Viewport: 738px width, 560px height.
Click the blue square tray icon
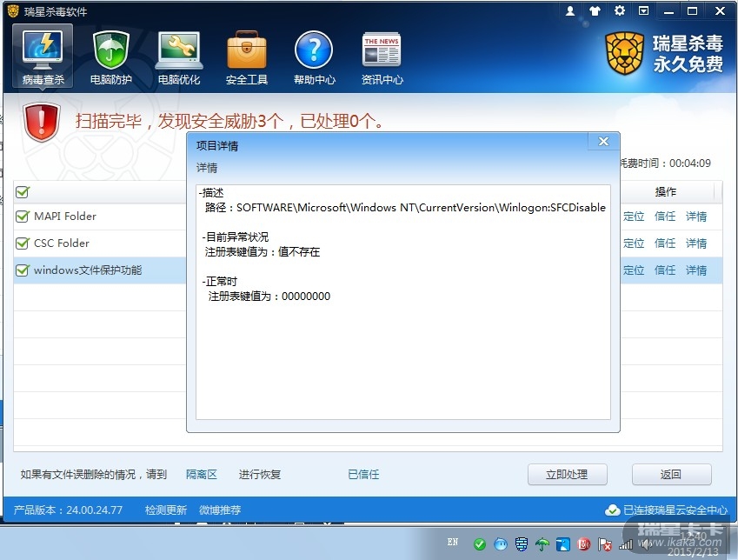[563, 544]
